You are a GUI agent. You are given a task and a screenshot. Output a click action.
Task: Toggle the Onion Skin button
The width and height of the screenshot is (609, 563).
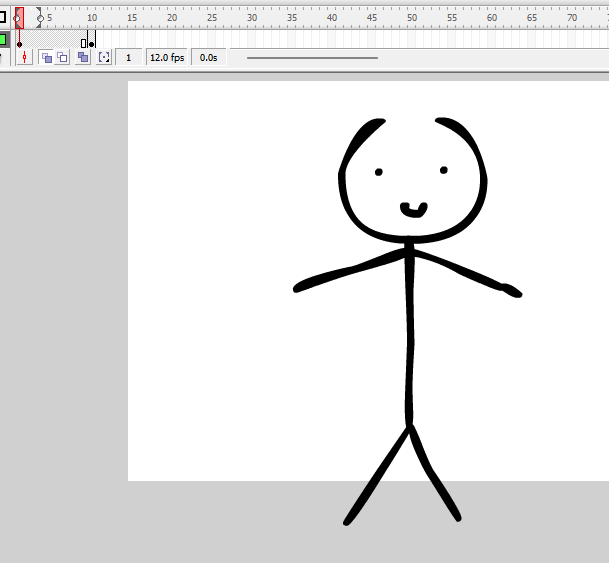click(x=47, y=57)
